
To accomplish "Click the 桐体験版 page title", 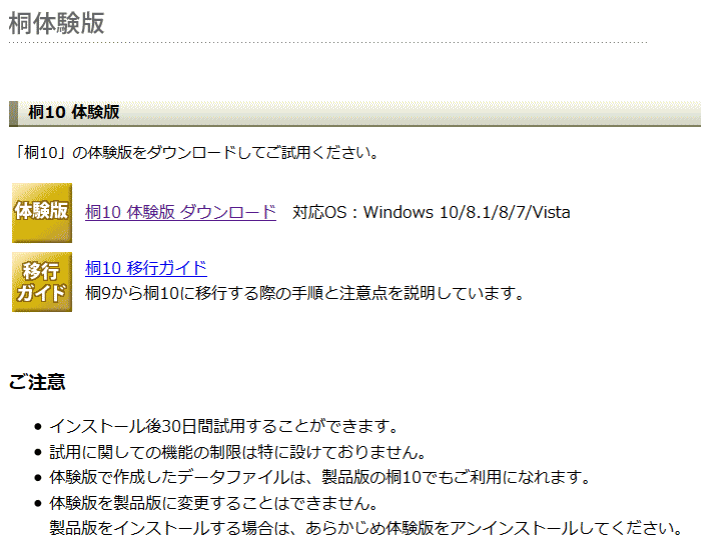I will (x=56, y=23).
